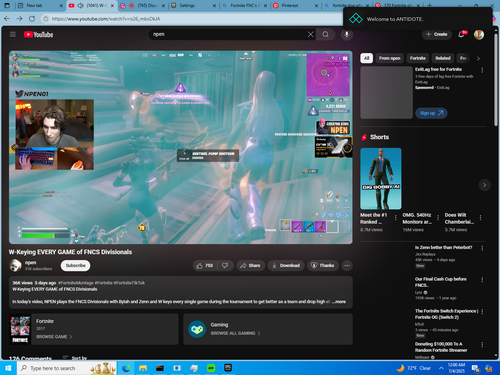The image size is (500, 375).
Task: Select the All filter chip
Action: (x=366, y=58)
